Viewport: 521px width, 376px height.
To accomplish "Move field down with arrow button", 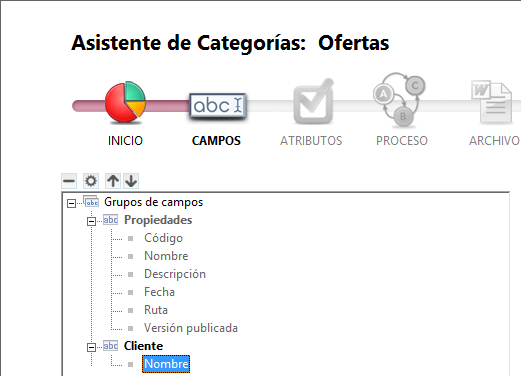I will click(131, 181).
